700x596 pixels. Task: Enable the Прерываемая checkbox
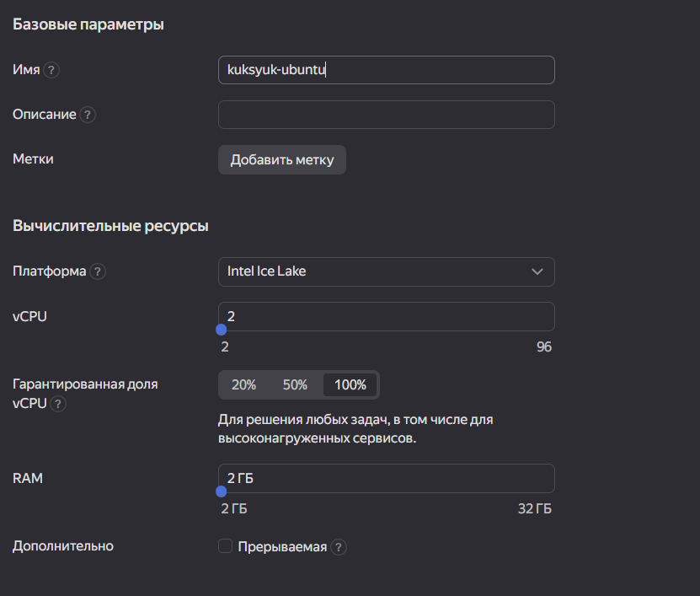coord(225,546)
